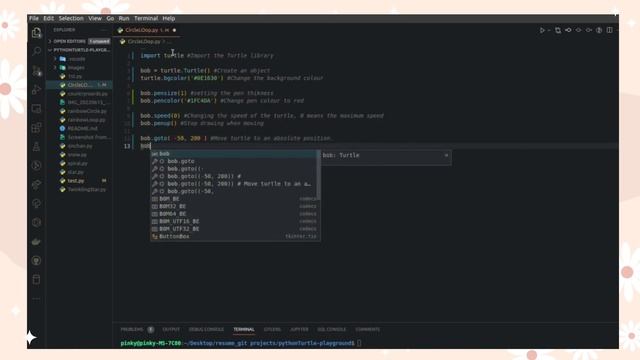Open README.md in the explorer
The image size is (640, 360).
79,128
